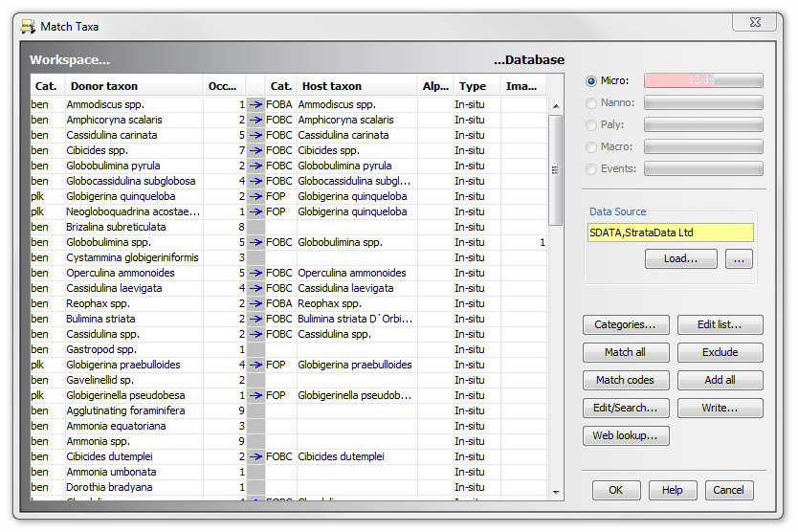Click the scroll up arrow of taxa list

coord(556,106)
